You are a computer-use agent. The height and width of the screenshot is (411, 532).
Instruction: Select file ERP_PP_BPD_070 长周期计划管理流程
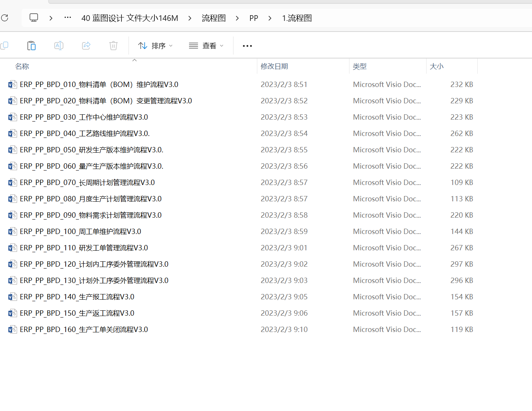87,183
